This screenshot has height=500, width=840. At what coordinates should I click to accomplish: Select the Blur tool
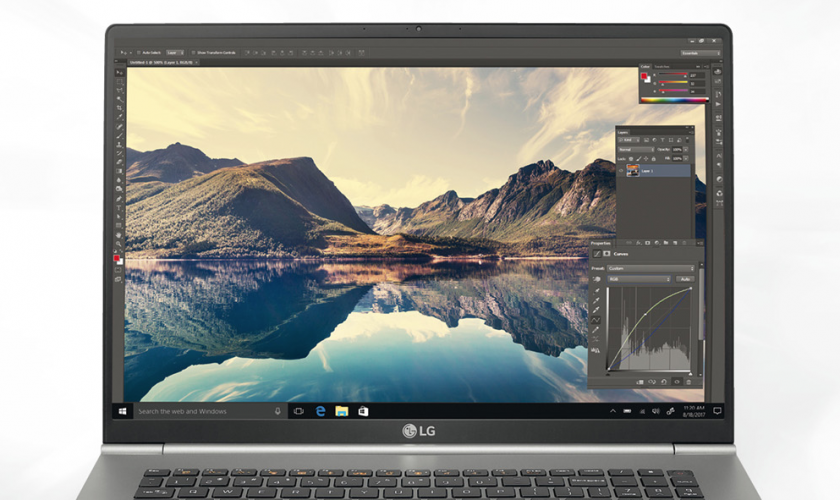click(x=119, y=180)
